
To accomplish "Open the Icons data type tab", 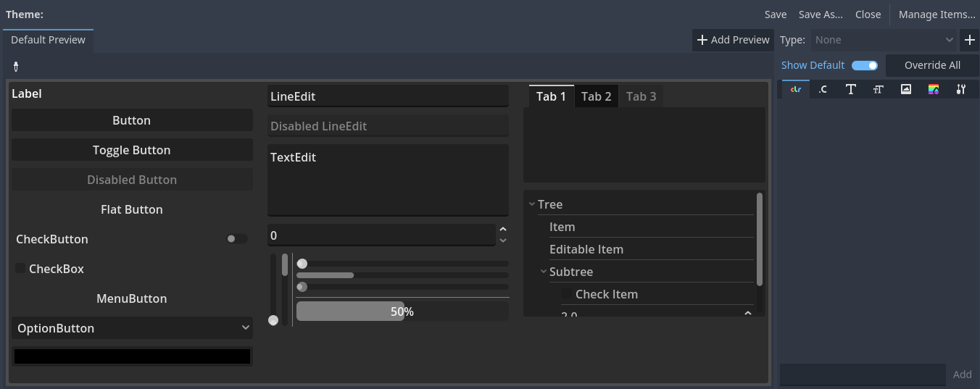I will (905, 89).
